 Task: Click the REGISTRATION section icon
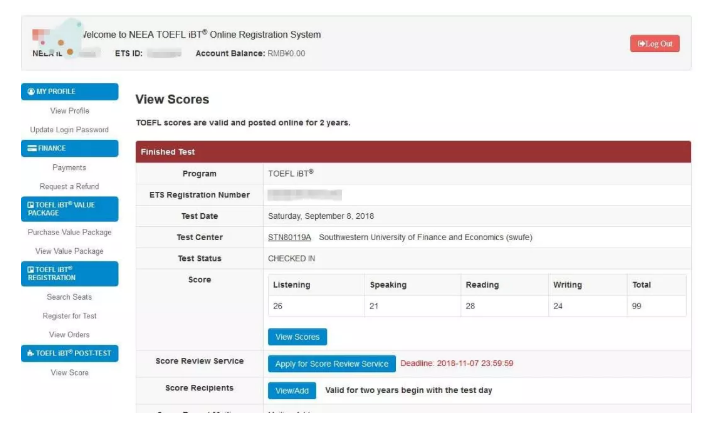coord(31,269)
